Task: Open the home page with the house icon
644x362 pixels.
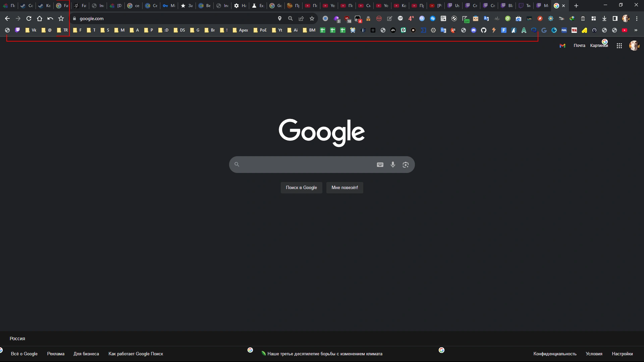Action: (x=40, y=18)
